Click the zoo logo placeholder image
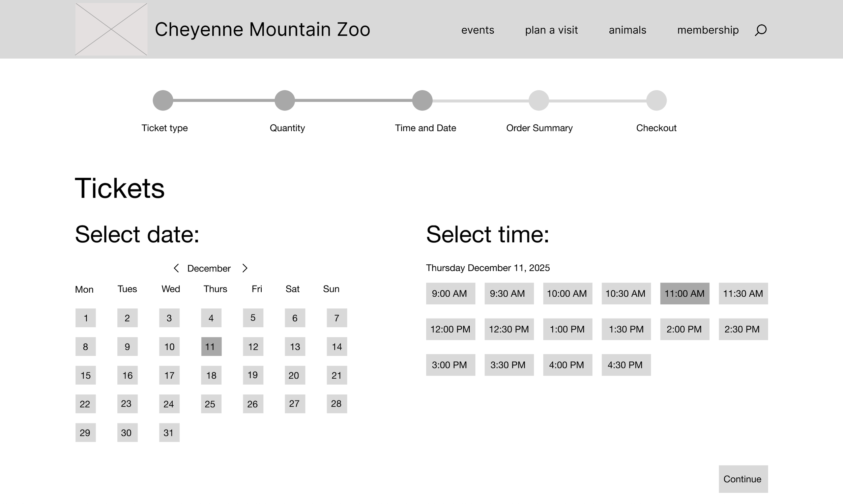Image resolution: width=843 pixels, height=504 pixels. pyautogui.click(x=111, y=29)
